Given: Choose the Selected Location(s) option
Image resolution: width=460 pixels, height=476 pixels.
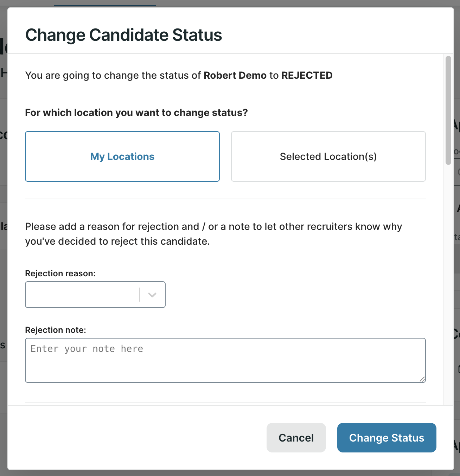Looking at the screenshot, I should [328, 156].
